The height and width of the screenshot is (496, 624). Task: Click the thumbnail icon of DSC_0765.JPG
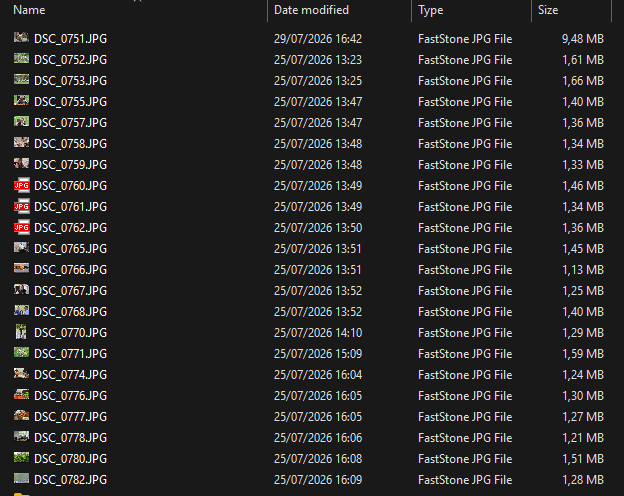coord(21,248)
